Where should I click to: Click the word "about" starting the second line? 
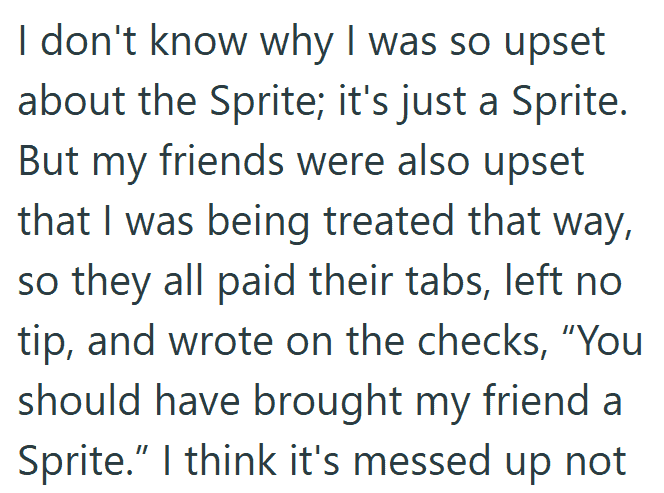pos(72,102)
